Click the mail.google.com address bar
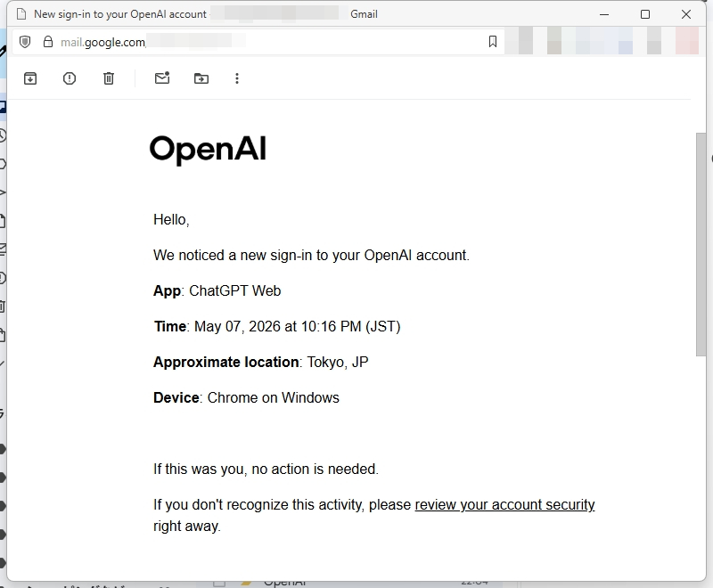This screenshot has height=588, width=713. point(258,42)
